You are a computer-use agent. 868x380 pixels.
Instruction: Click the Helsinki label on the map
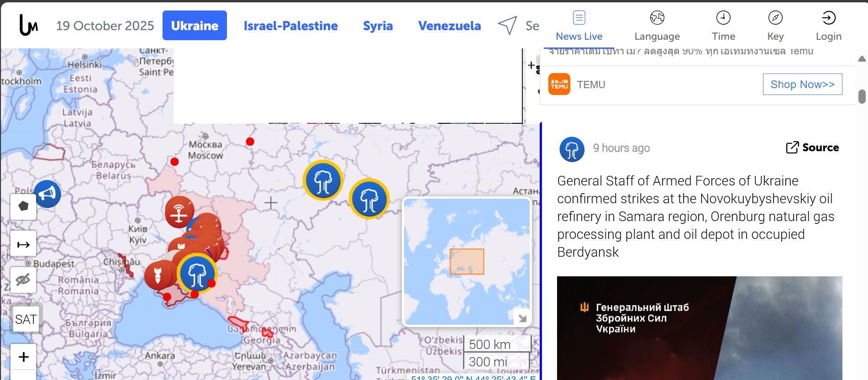[x=84, y=64]
